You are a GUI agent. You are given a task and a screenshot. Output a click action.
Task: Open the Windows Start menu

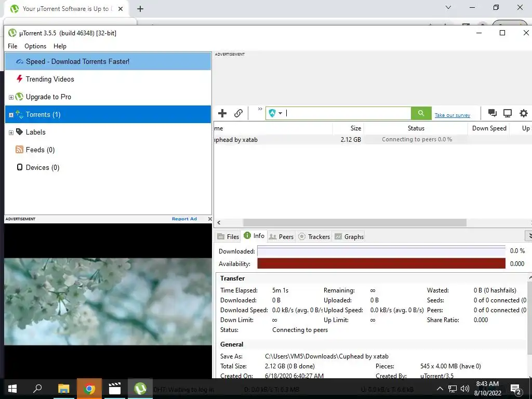12,389
